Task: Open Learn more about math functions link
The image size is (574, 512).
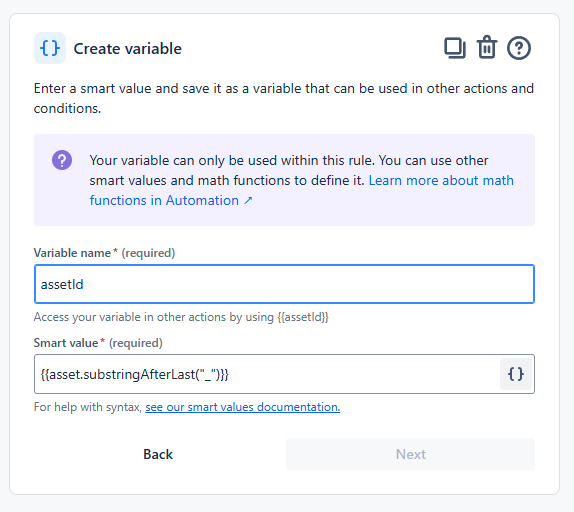Action: click(x=302, y=190)
